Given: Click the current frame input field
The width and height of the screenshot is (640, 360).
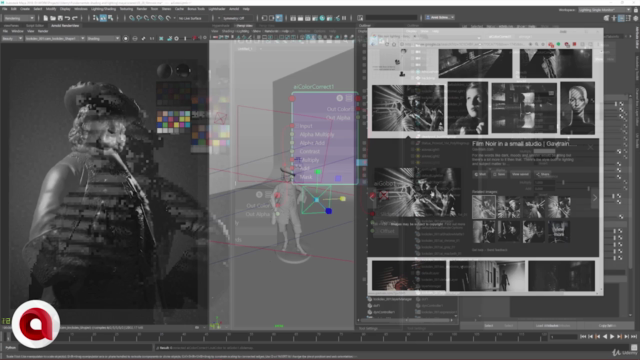Looking at the screenshot, I should (563, 337).
